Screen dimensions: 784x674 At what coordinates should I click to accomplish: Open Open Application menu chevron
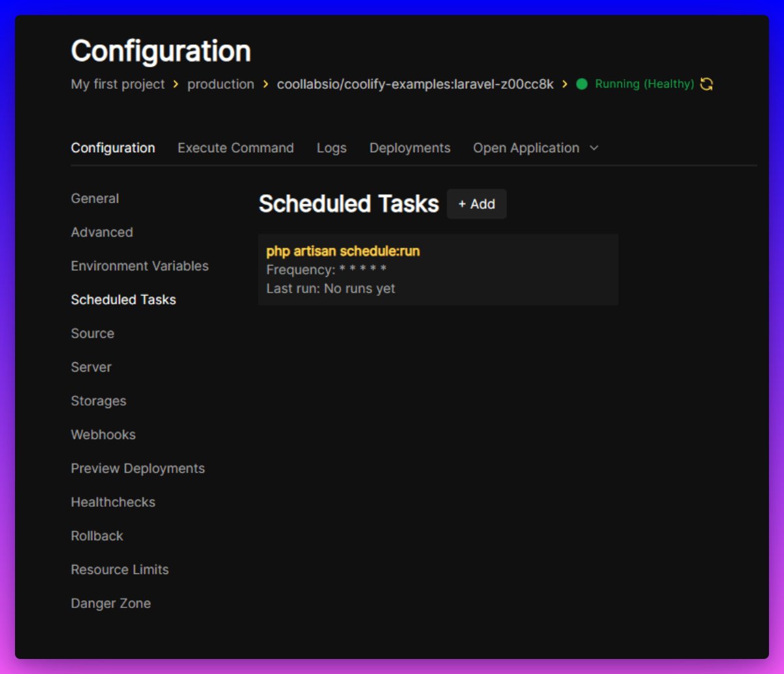593,148
